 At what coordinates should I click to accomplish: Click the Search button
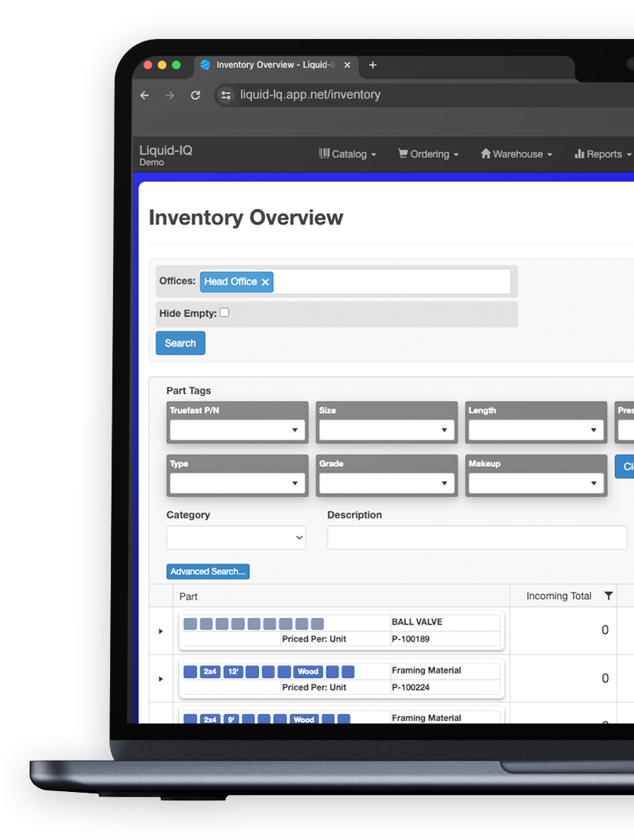[x=180, y=343]
